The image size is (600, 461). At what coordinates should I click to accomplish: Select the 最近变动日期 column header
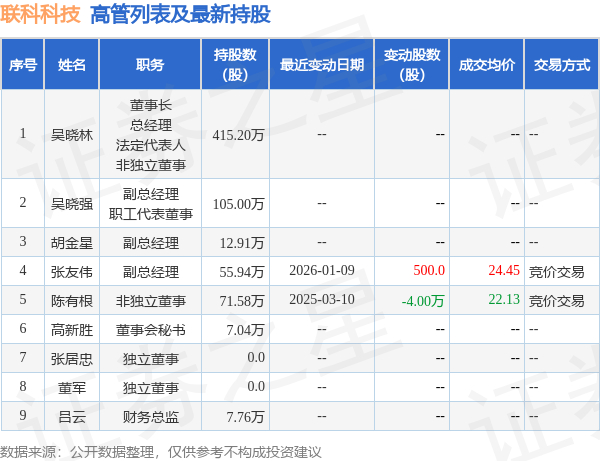click(x=322, y=65)
